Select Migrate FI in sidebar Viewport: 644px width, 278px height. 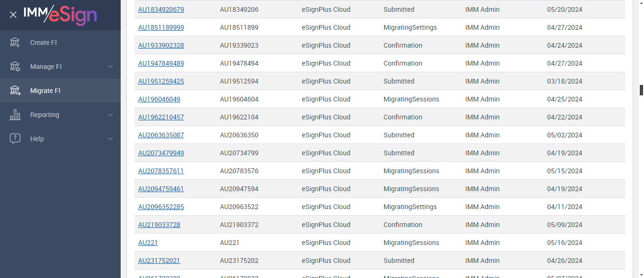pos(45,91)
